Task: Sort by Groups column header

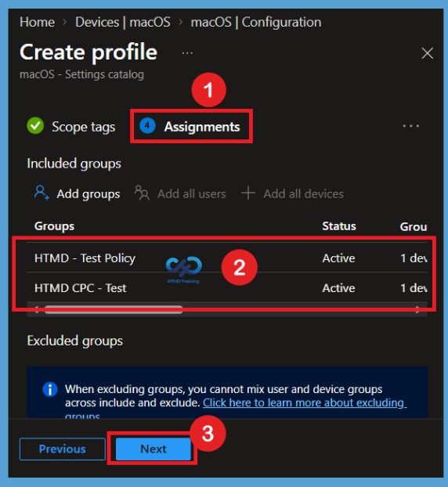Action: click(54, 226)
